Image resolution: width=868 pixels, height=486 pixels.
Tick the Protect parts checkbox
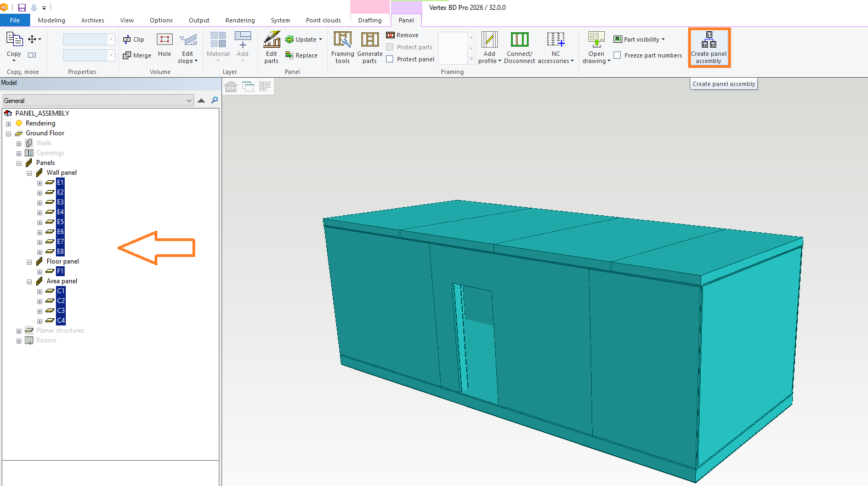[390, 47]
